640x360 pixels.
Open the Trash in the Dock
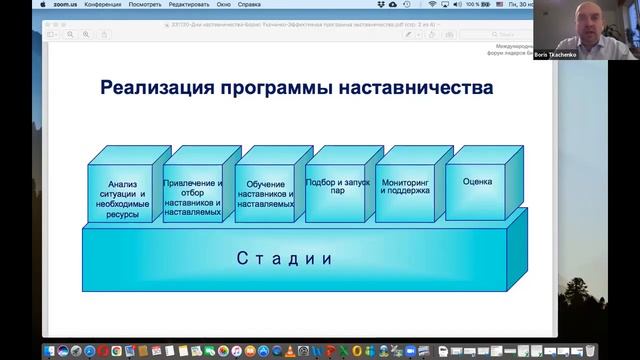pos(590,351)
